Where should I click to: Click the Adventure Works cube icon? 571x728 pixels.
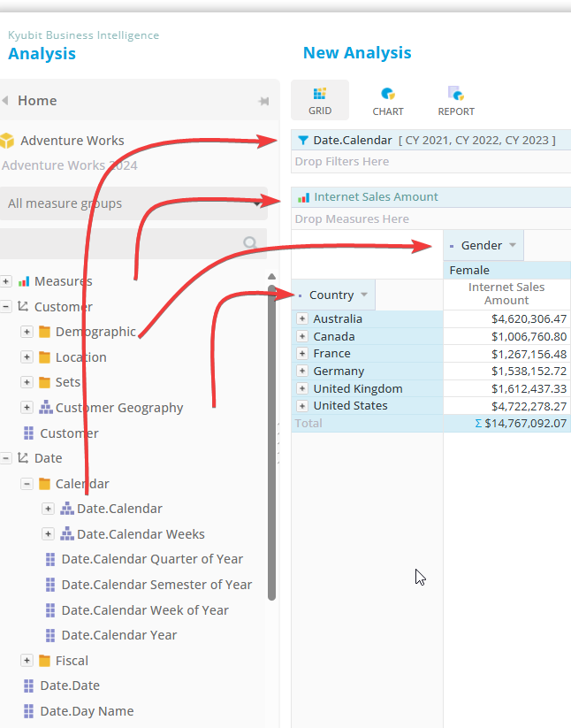[x=7, y=141]
